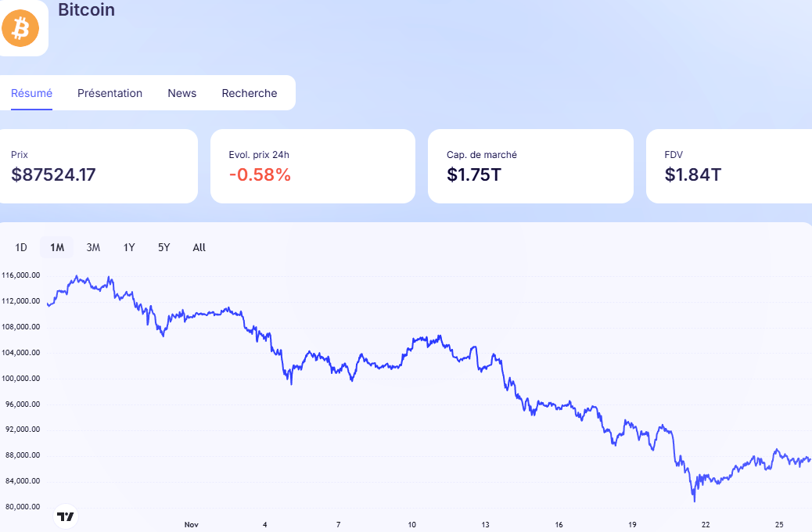This screenshot has width=812, height=532.
Task: Click the -0.58% 24h price change
Action: (x=260, y=174)
